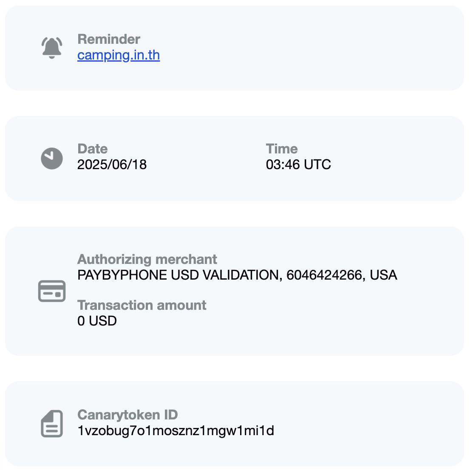Click the Canarytoken ID label
Image resolution: width=476 pixels, height=470 pixels.
click(127, 415)
